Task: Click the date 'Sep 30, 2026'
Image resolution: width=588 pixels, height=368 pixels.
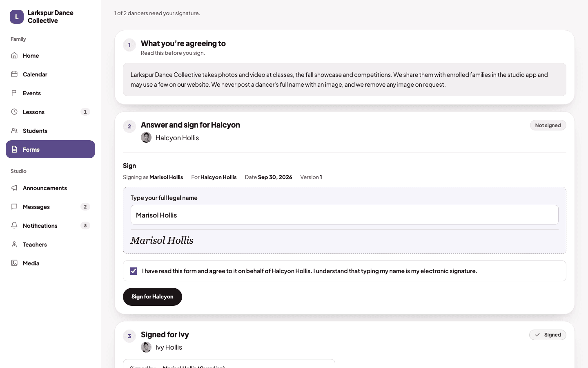Action: coord(275,177)
